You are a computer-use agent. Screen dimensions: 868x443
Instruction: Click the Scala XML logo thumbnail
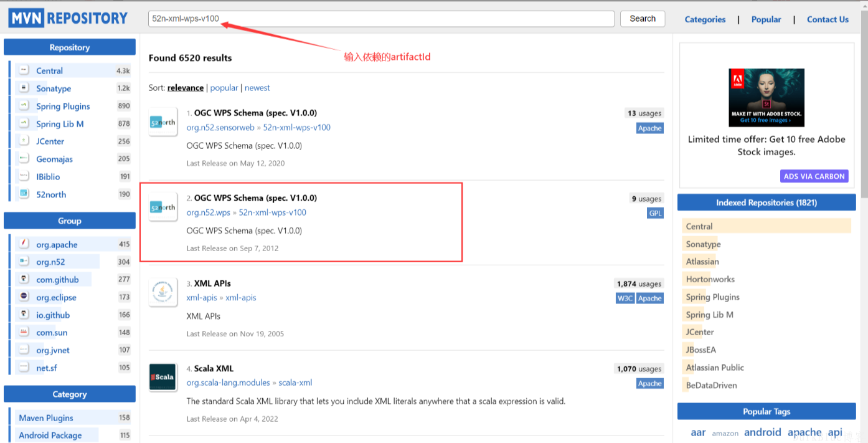163,378
